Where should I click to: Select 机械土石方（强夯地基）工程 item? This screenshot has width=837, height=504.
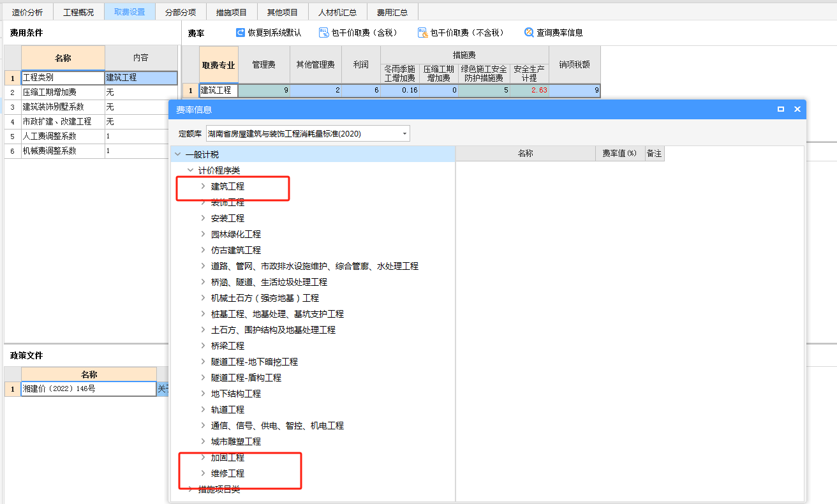click(265, 298)
